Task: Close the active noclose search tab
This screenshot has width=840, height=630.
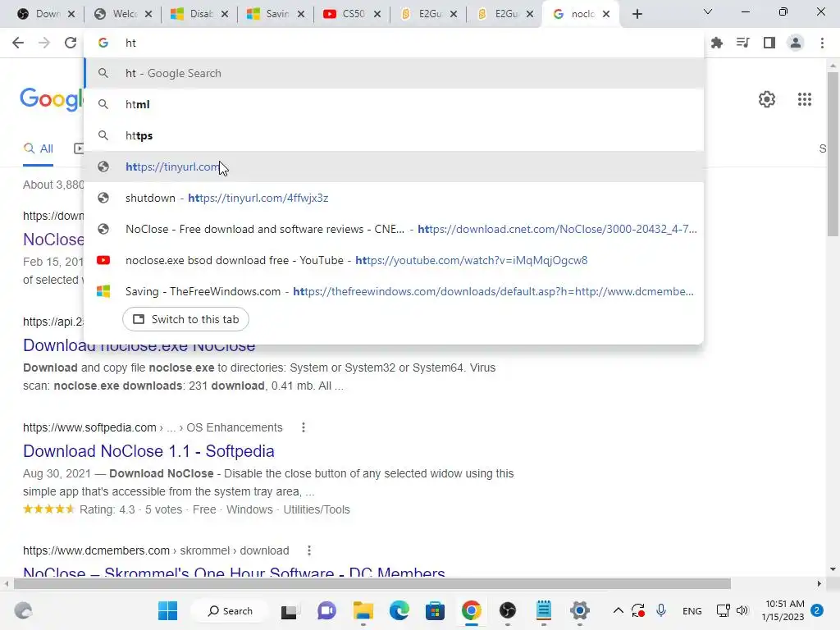Action: pos(606,14)
